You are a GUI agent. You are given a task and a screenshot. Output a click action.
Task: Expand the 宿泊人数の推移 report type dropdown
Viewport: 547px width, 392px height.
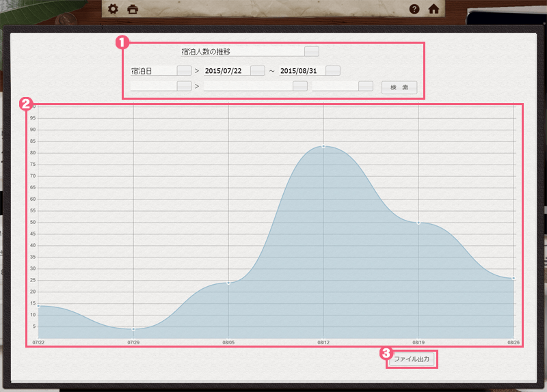(x=311, y=51)
